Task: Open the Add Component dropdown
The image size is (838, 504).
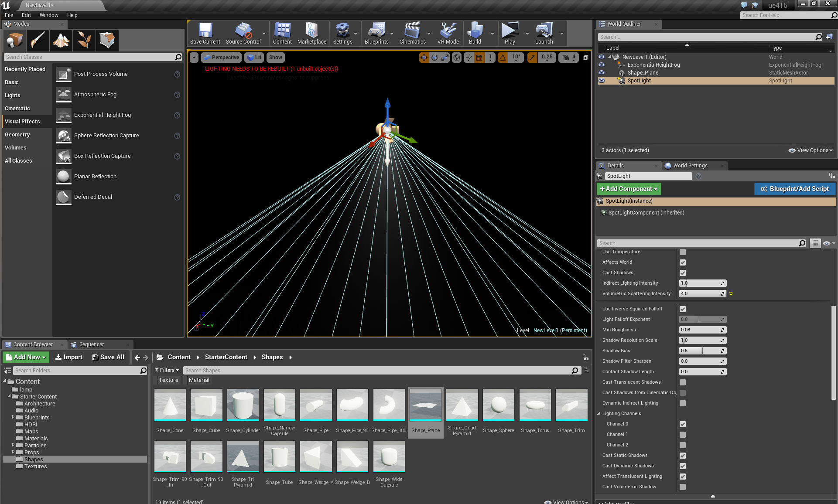Action: click(x=629, y=189)
